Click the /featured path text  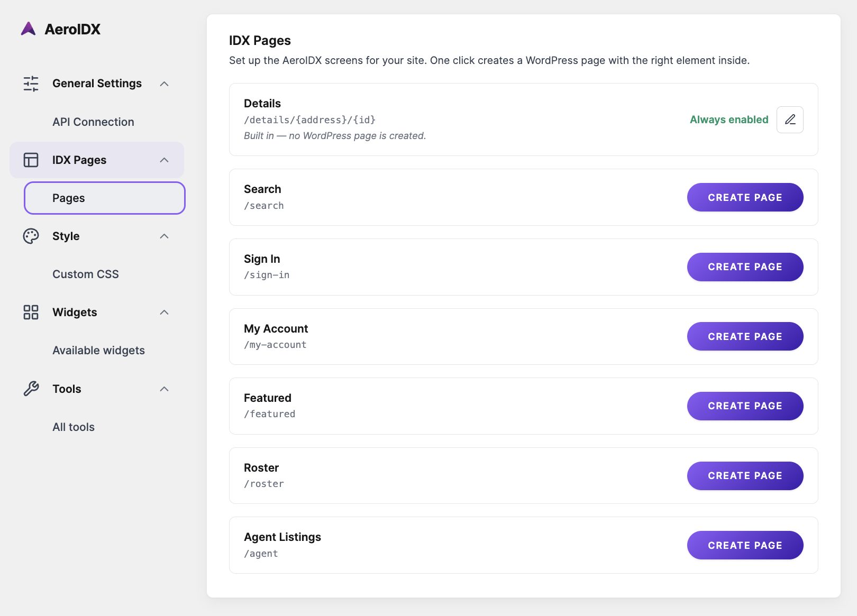[269, 414]
